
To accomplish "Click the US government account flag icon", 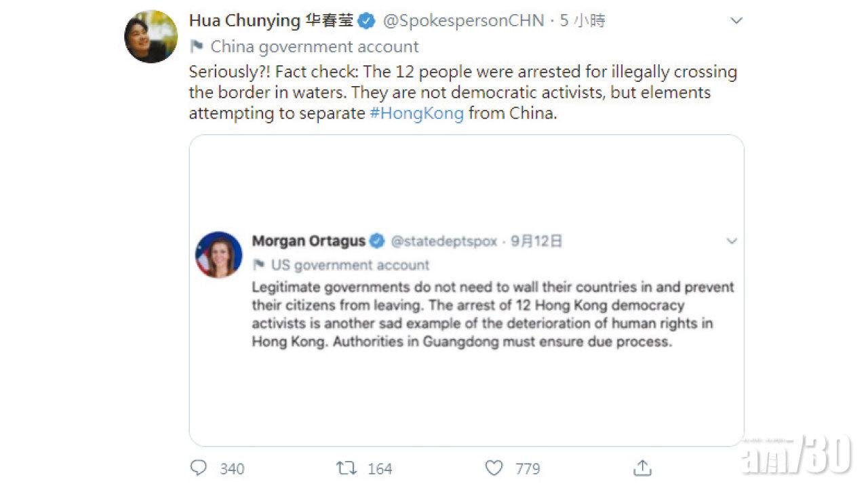I will pos(258,265).
